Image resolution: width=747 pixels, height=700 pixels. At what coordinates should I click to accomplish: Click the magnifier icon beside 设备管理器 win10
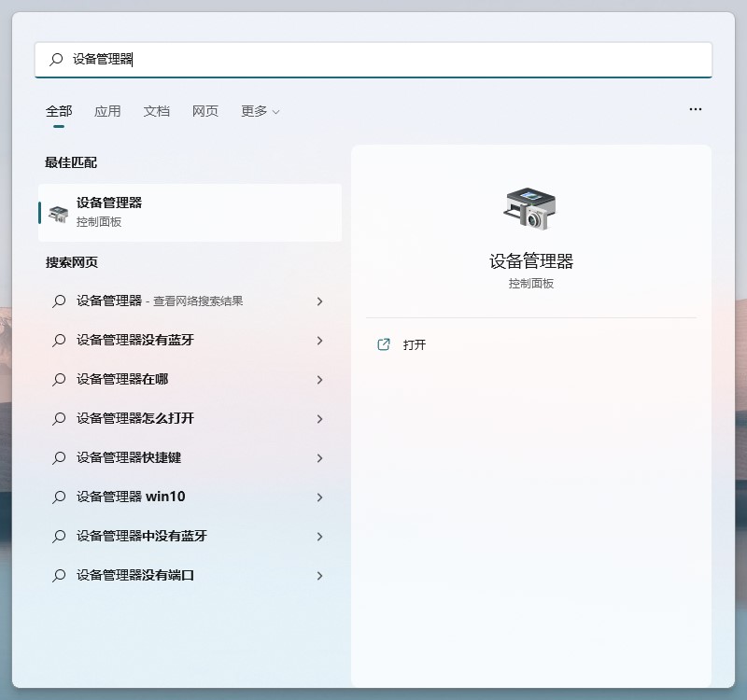pyautogui.click(x=59, y=497)
